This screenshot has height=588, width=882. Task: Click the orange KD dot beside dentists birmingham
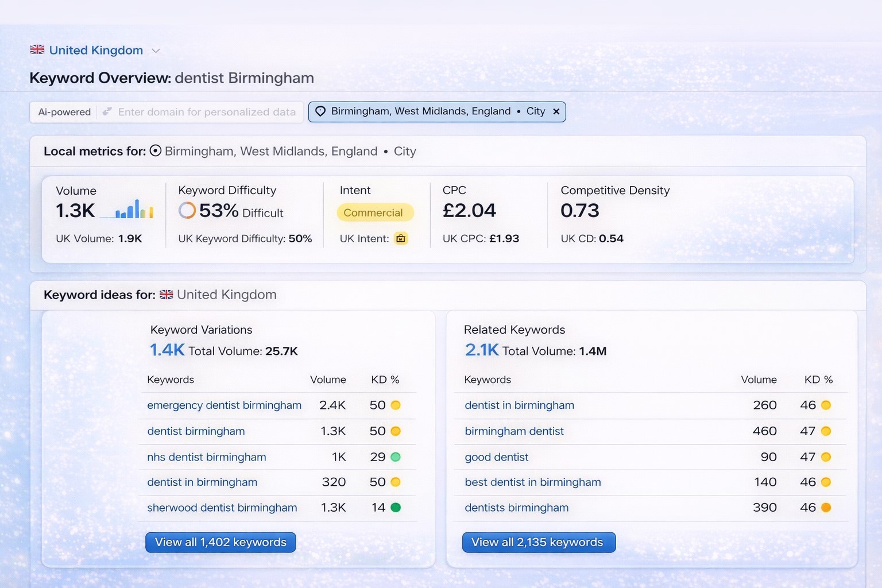(825, 508)
